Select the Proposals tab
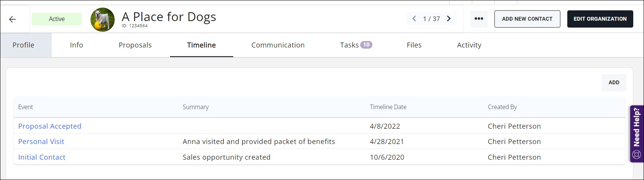644x180 pixels. [135, 45]
